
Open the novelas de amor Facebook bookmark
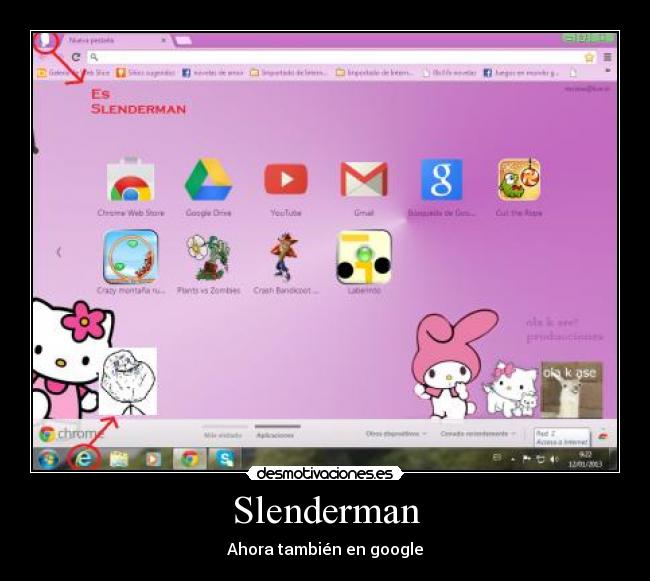[x=213, y=73]
